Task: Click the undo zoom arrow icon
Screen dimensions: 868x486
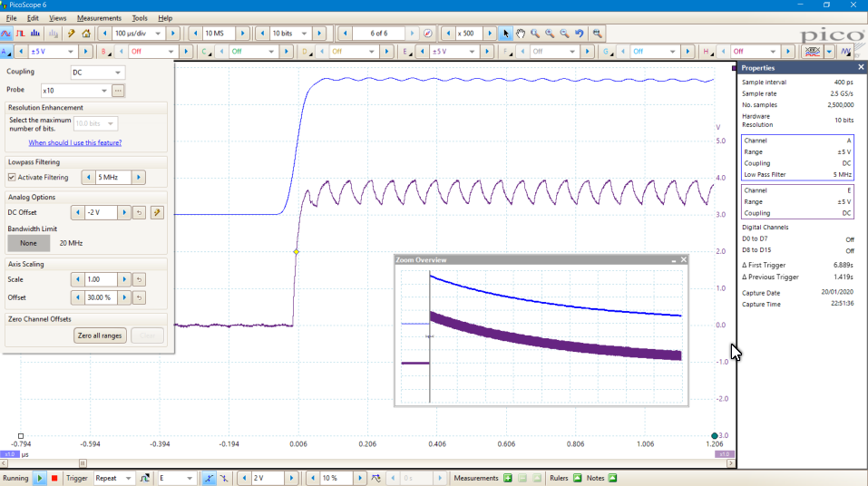Action: 580,34
